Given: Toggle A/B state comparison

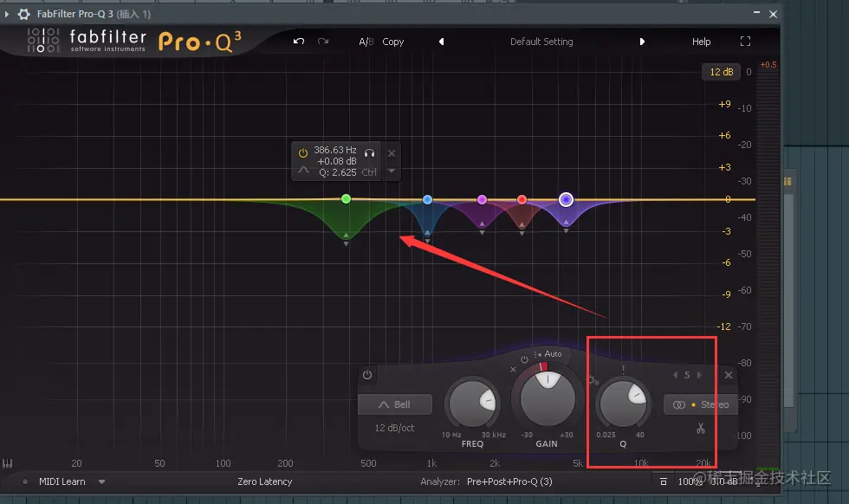Looking at the screenshot, I should (366, 42).
